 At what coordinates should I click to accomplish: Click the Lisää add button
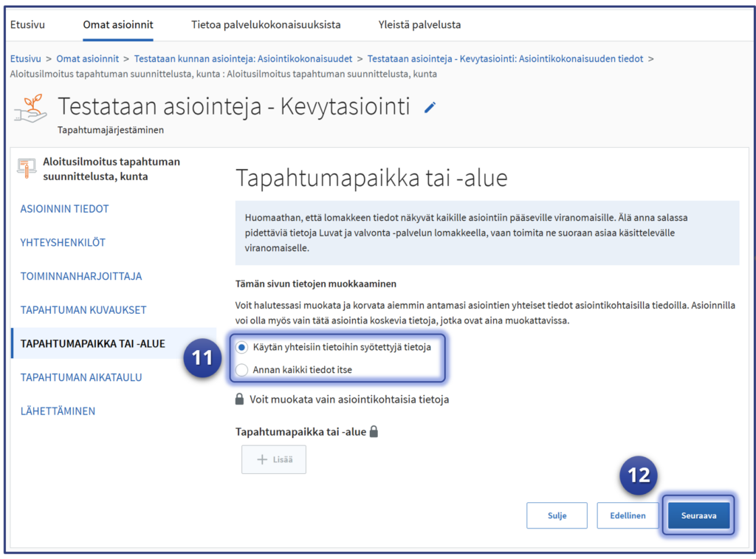click(x=273, y=459)
